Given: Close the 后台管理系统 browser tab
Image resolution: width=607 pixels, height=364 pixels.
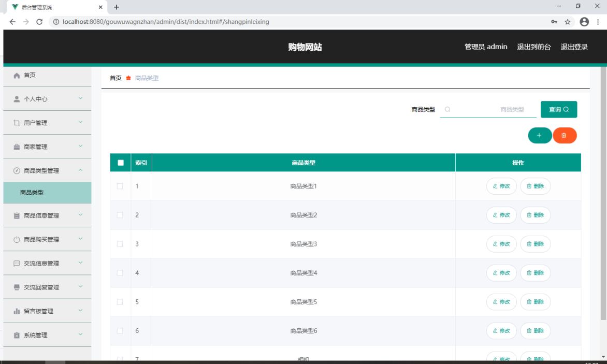Looking at the screenshot, I should [x=100, y=7].
